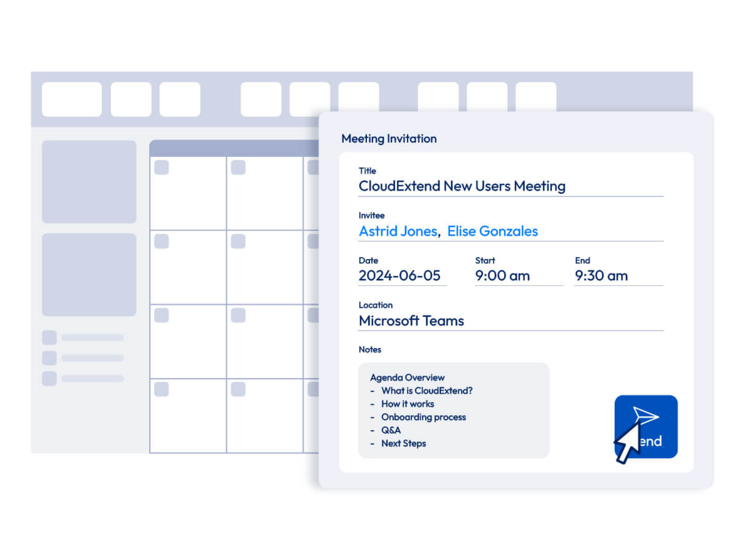Click the top sidebar panel block

(89, 182)
